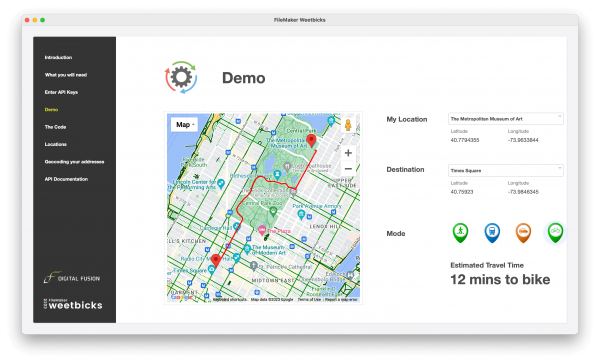Expand the My Location dropdown

[505, 119]
